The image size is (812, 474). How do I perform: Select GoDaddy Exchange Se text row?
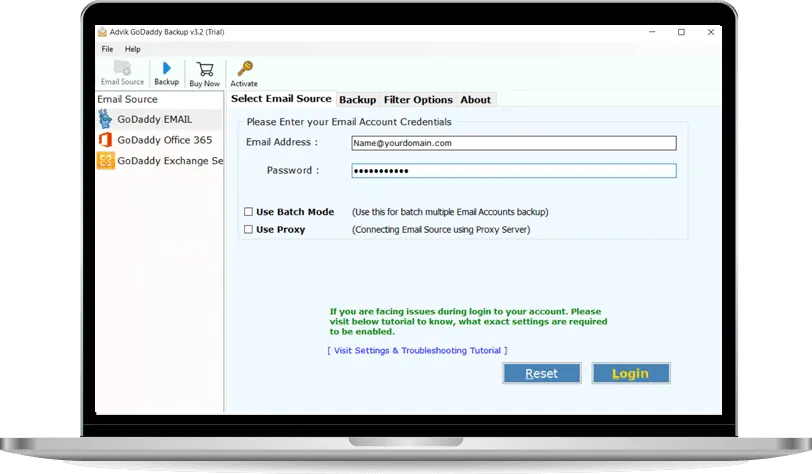point(170,161)
